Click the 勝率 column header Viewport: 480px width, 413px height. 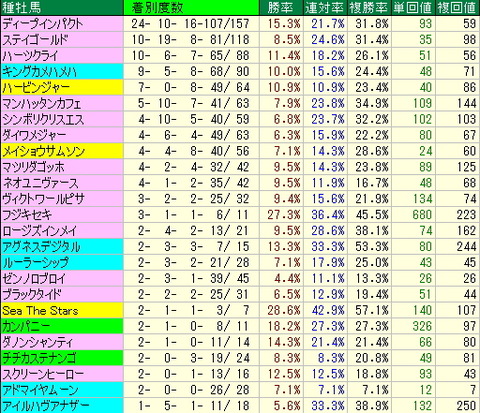click(280, 8)
